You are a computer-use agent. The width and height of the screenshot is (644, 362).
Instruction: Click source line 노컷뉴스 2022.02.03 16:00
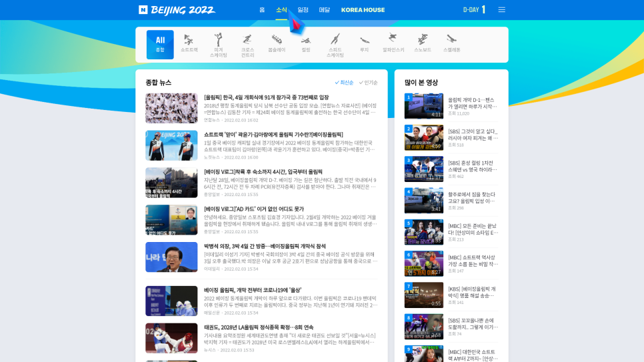click(231, 157)
